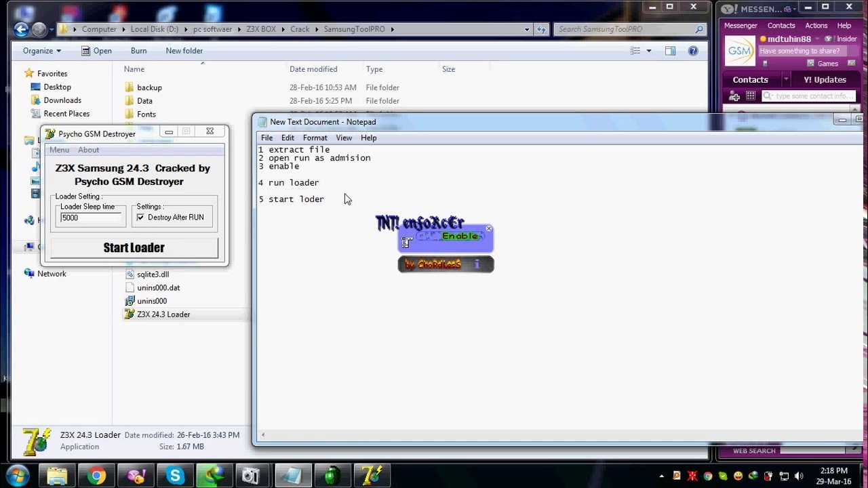Select the backup folder

click(149, 87)
